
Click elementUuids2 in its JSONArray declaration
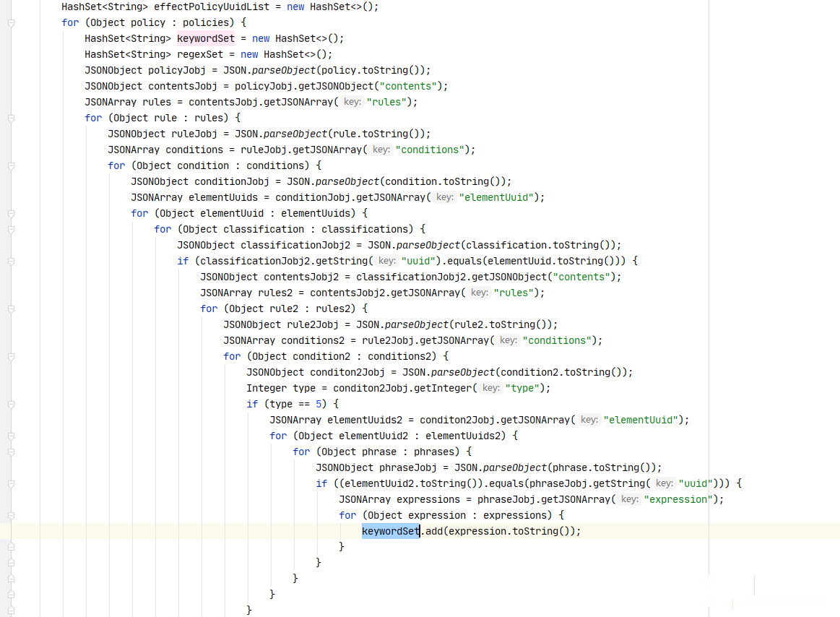[365, 420]
